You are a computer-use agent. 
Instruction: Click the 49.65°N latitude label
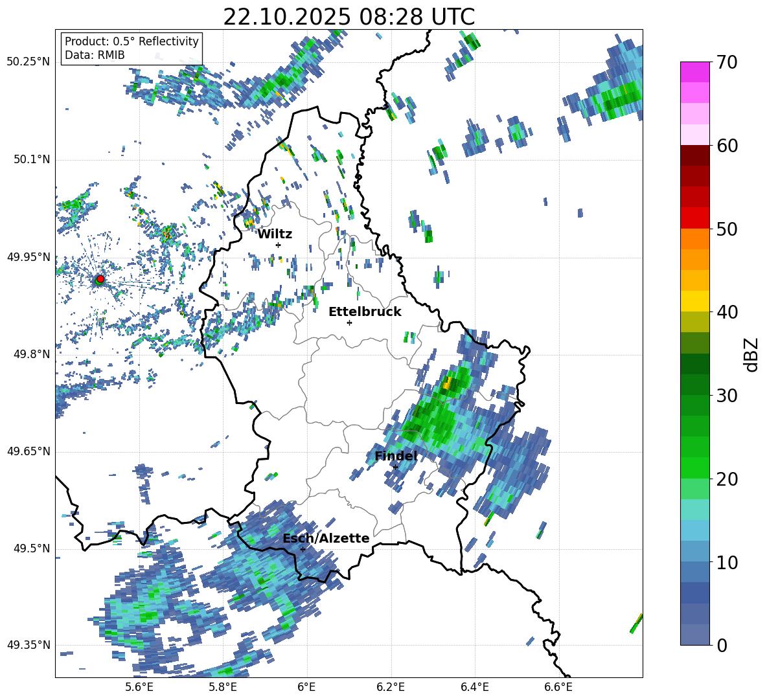[x=29, y=452]
